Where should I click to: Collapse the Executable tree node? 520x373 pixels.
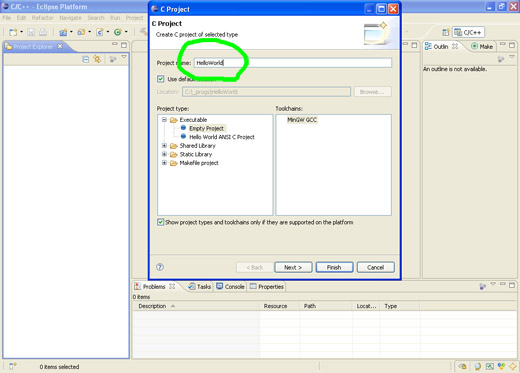(x=164, y=119)
